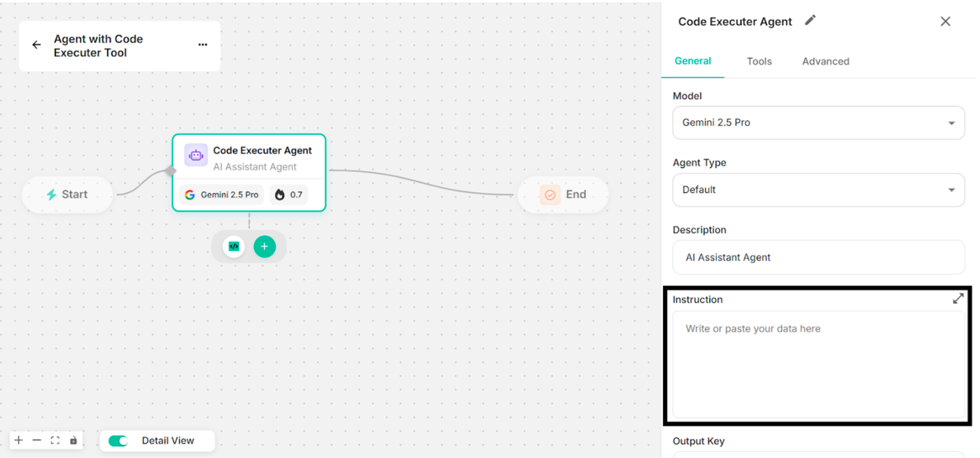Open the Agent Type dropdown

pyautogui.click(x=818, y=190)
